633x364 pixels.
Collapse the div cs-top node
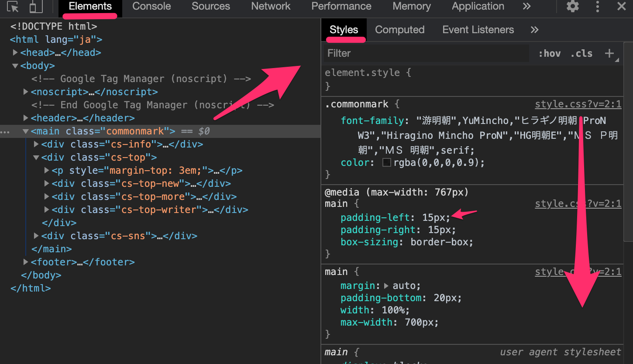36,157
